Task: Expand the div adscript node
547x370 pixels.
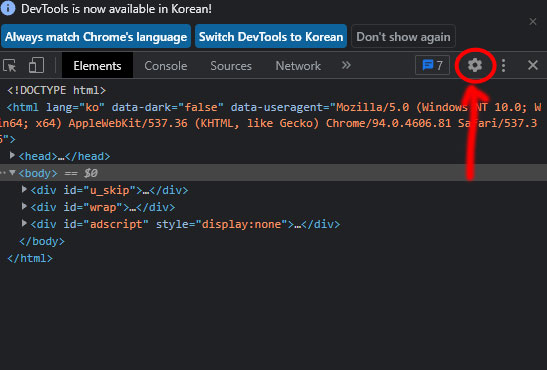Action: (x=24, y=223)
